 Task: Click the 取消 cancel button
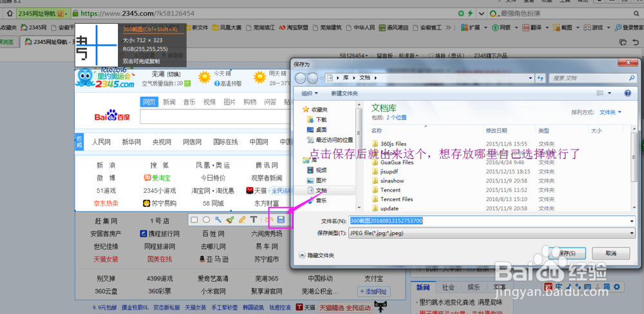pyautogui.click(x=611, y=253)
